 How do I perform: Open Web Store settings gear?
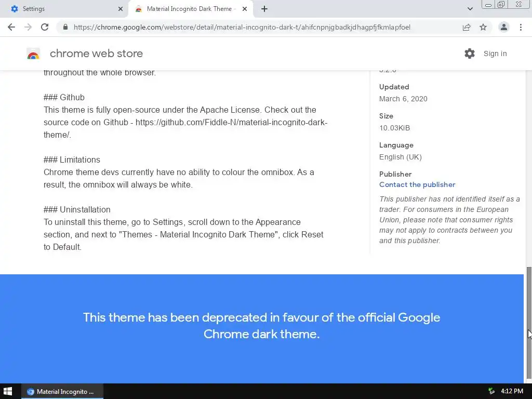470,54
